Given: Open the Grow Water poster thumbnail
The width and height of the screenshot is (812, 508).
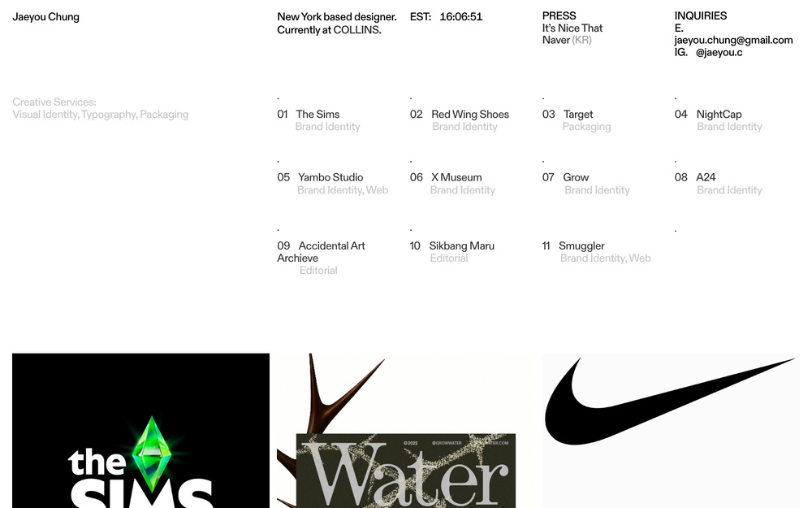Looking at the screenshot, I should click(x=406, y=431).
